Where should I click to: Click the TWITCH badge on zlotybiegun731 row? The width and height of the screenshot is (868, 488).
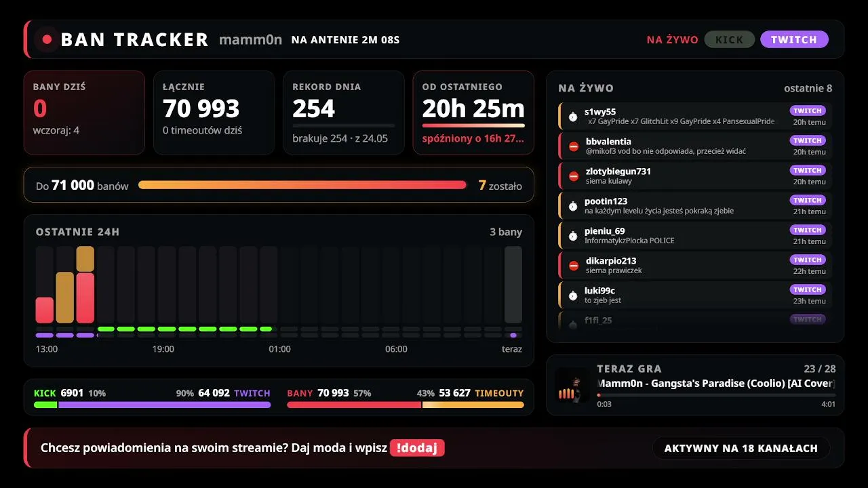pos(808,170)
